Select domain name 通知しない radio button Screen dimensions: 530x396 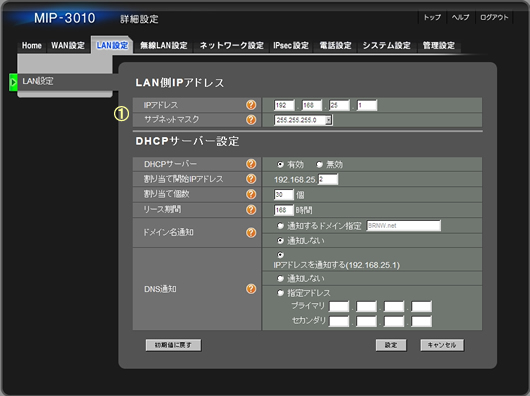click(x=280, y=241)
